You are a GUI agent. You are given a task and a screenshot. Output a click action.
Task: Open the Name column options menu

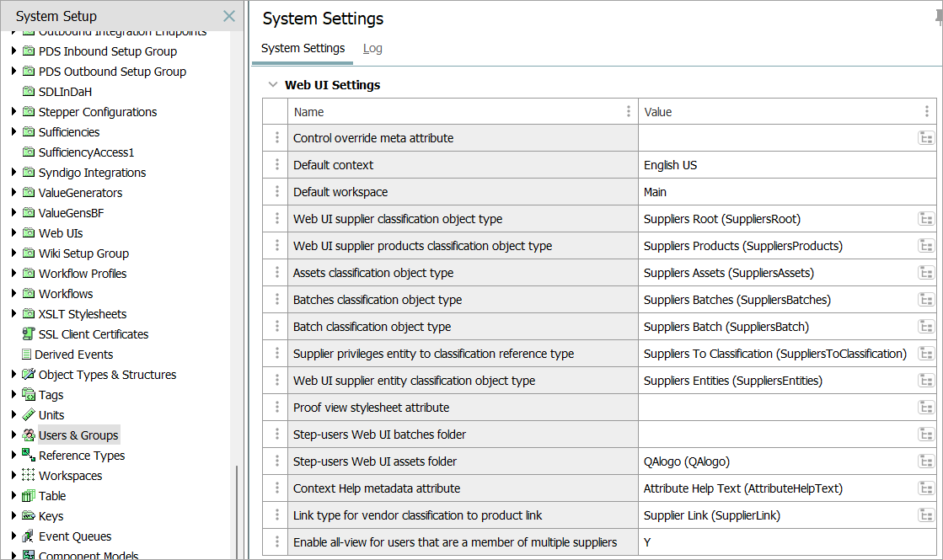tap(628, 111)
